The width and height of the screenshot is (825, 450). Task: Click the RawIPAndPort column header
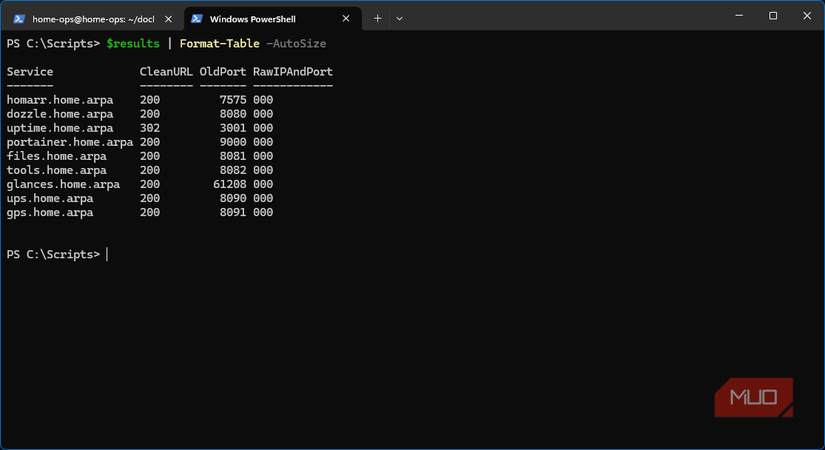(293, 72)
